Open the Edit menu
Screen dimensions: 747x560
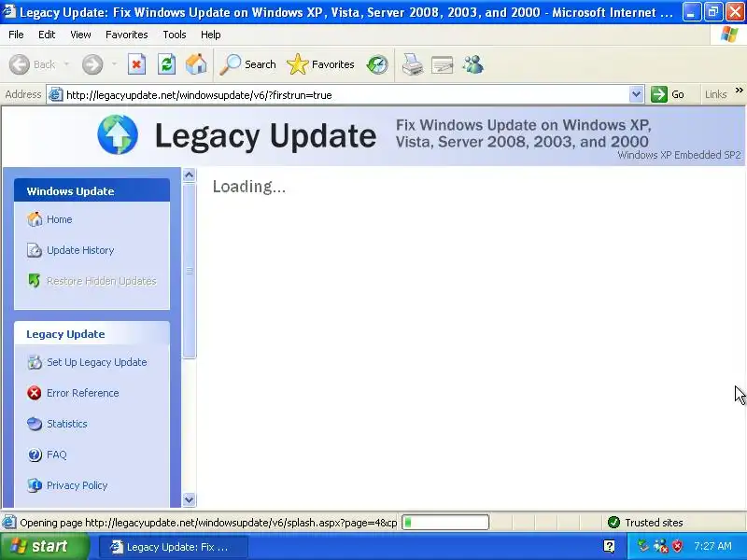47,35
